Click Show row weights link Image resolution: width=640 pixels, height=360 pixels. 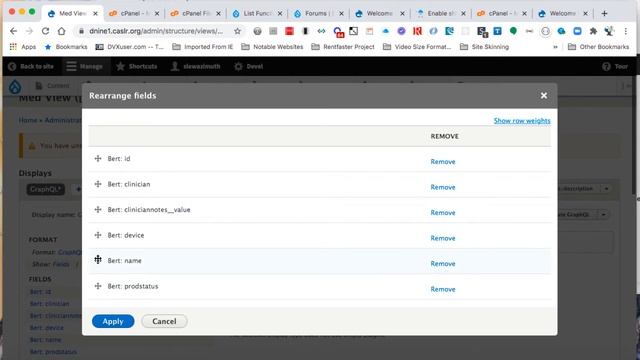[x=522, y=121]
